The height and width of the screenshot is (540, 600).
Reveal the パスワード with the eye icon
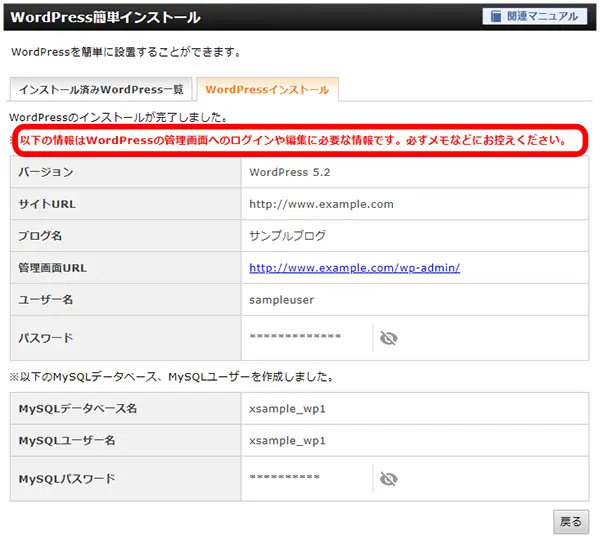(x=389, y=338)
